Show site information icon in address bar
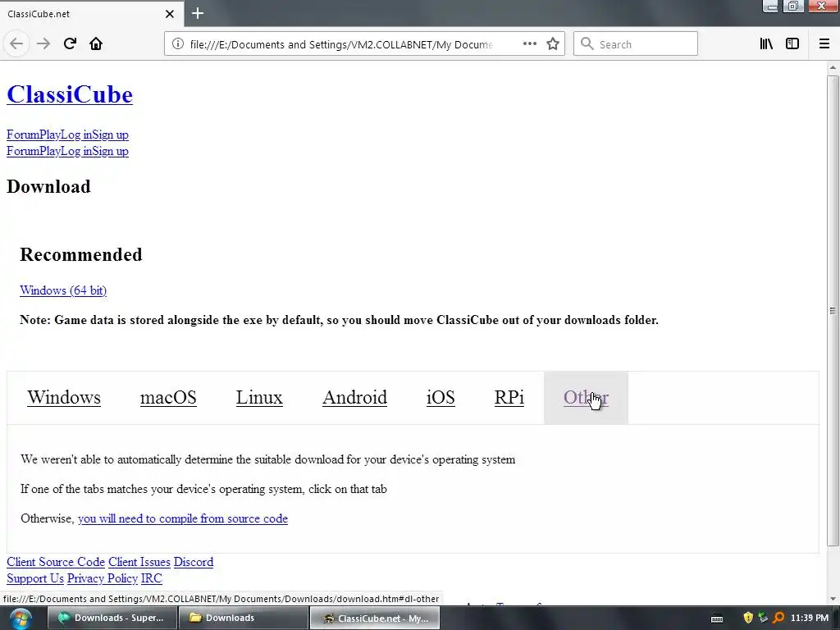Image resolution: width=840 pixels, height=630 pixels. tap(177, 44)
